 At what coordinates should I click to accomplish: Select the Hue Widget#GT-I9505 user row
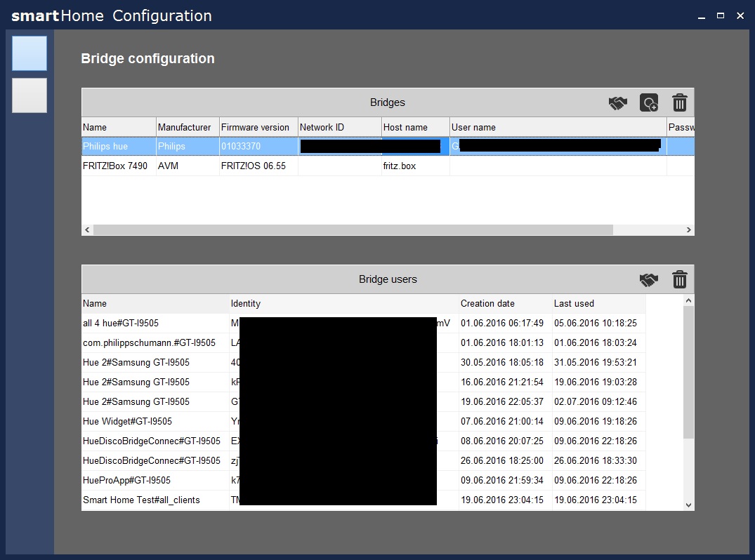[127, 422]
